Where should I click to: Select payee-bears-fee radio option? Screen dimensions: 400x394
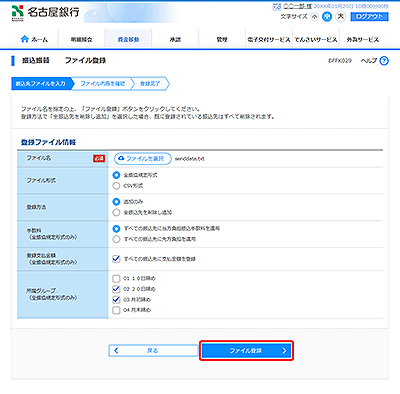(x=116, y=239)
